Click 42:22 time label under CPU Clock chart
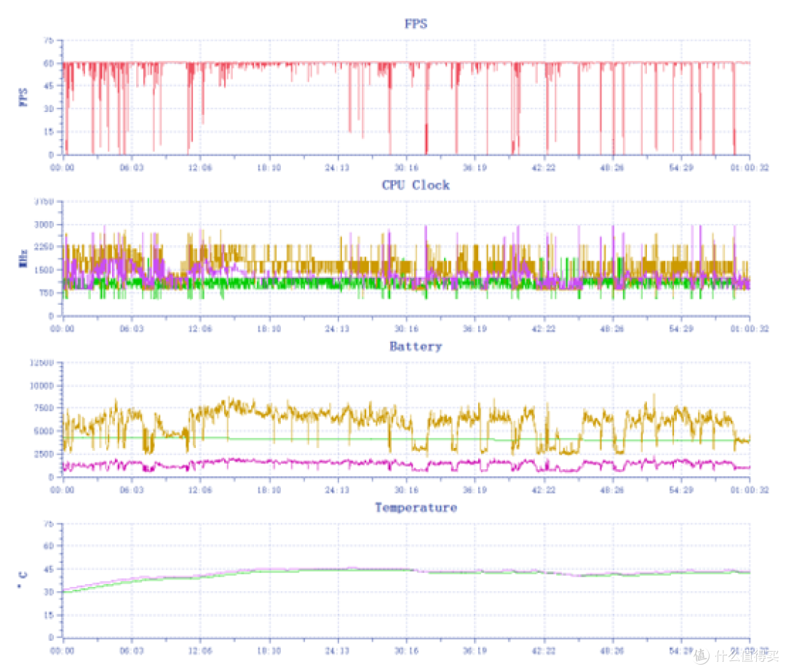This screenshot has width=786, height=672. 544,329
